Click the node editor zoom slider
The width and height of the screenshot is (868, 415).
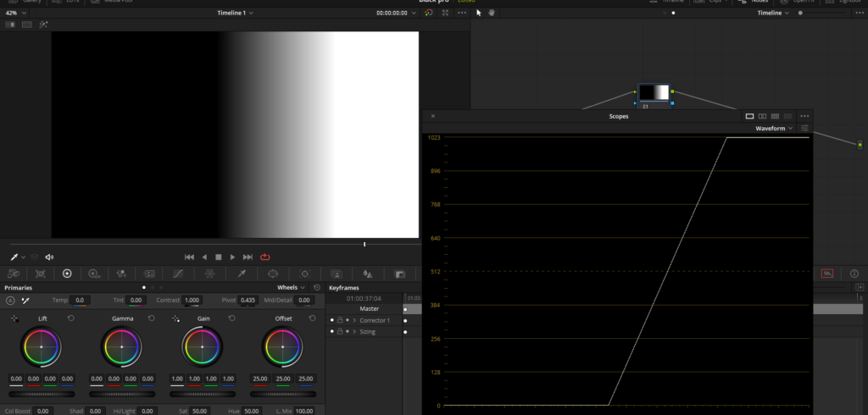pos(822,13)
